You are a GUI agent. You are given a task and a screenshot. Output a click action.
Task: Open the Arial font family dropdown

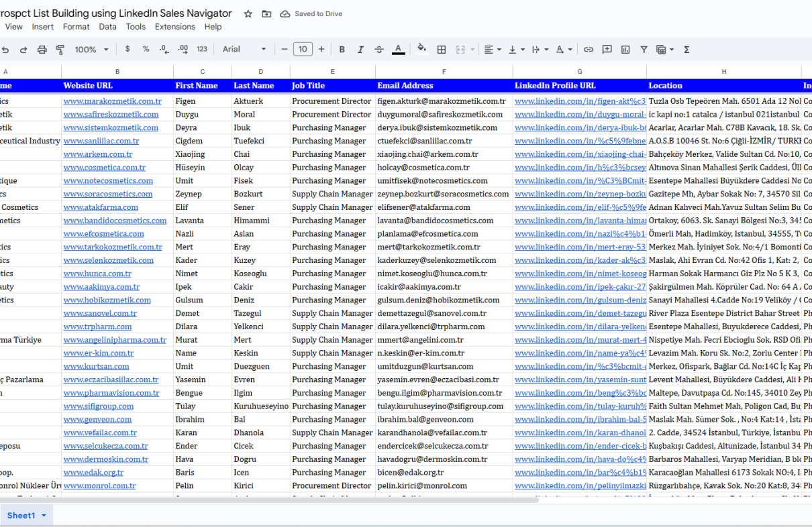point(244,49)
